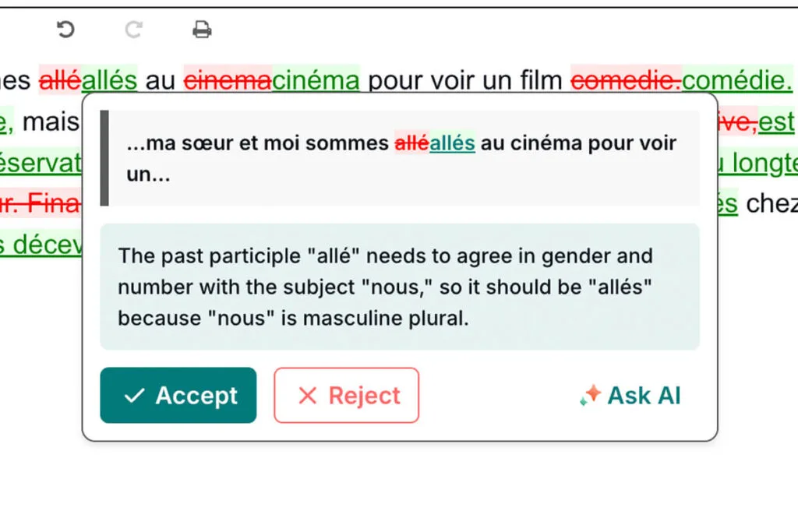This screenshot has height=532, width=798.
Task: Click the checkmark icon in Accept
Action: 134,396
